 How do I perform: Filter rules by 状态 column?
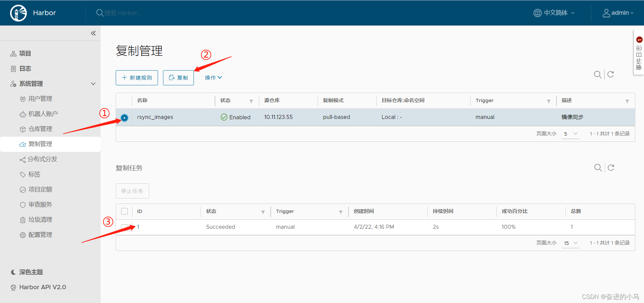(x=251, y=101)
